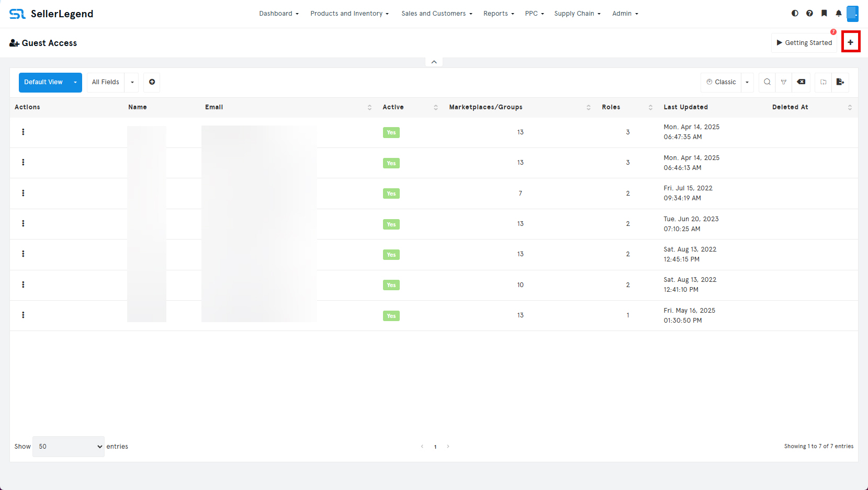This screenshot has width=868, height=490.
Task: Click marketplaces value 7
Action: pos(520,193)
